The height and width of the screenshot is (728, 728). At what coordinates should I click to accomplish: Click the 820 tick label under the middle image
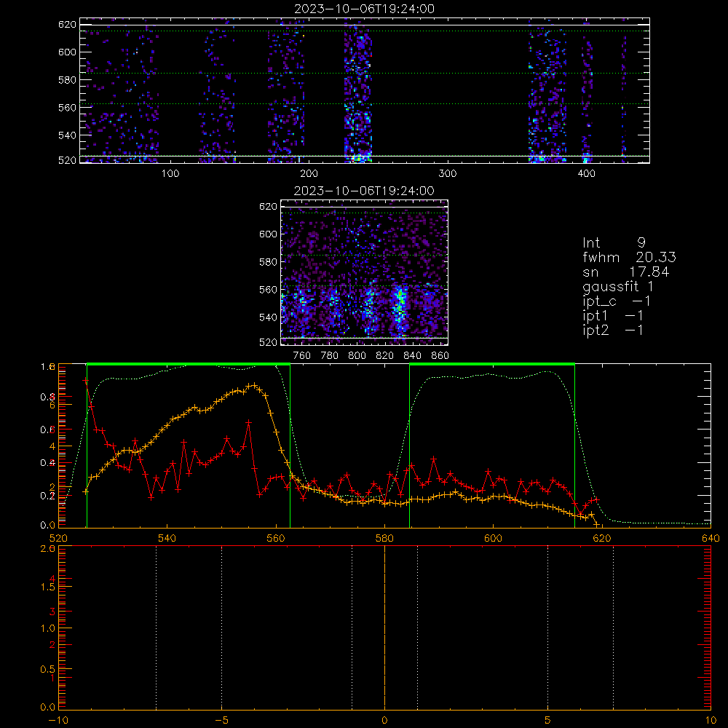385,356
